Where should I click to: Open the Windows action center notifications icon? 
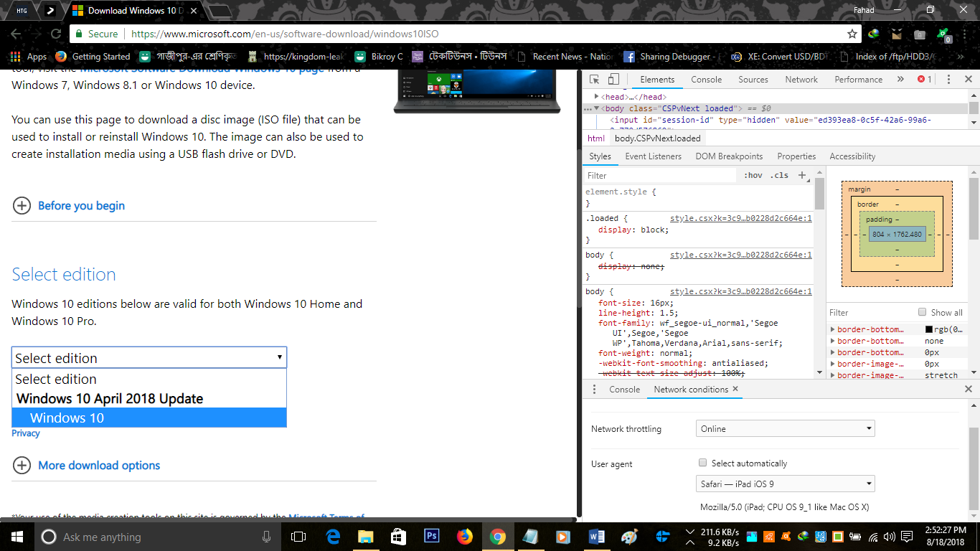click(908, 537)
